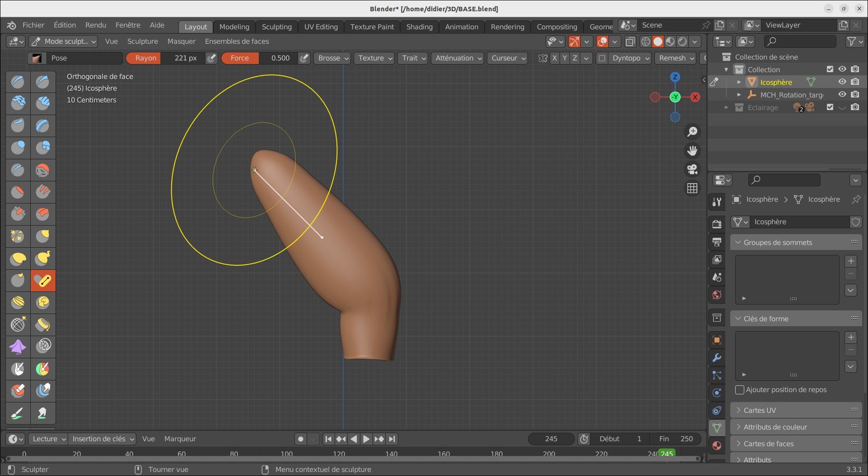
Task: Open the Mode sculpture dropdown
Action: point(64,42)
